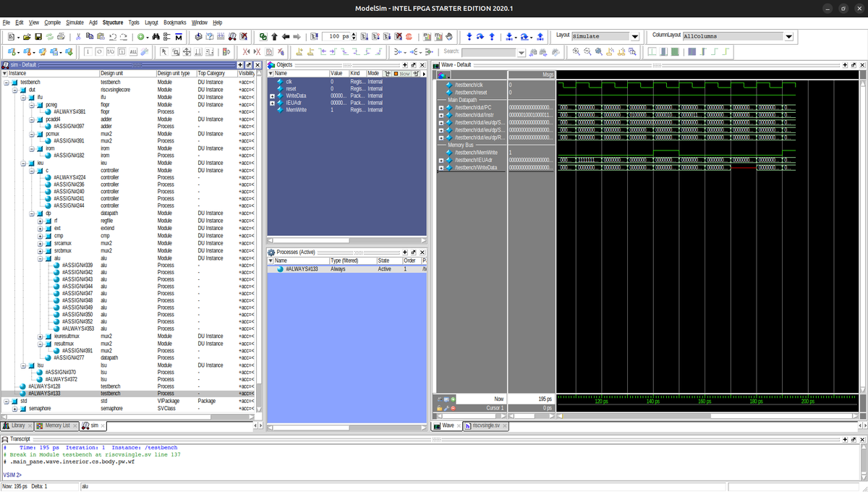Image resolution: width=868 pixels, height=492 pixels.
Task: Select the MemWrite object in Objects panel
Action: coord(296,110)
